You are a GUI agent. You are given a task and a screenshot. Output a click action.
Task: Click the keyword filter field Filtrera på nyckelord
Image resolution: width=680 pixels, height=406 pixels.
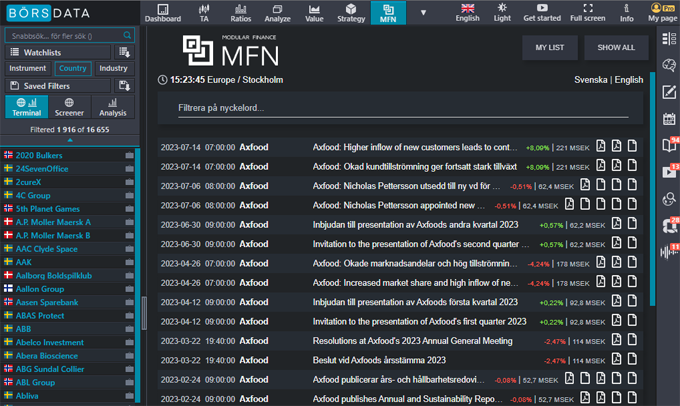tap(403, 108)
